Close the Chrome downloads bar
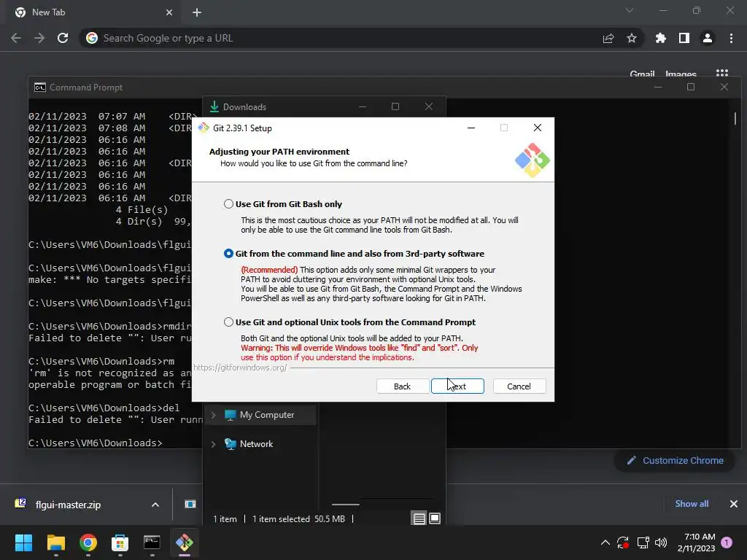Image resolution: width=747 pixels, height=560 pixels. pyautogui.click(x=734, y=504)
